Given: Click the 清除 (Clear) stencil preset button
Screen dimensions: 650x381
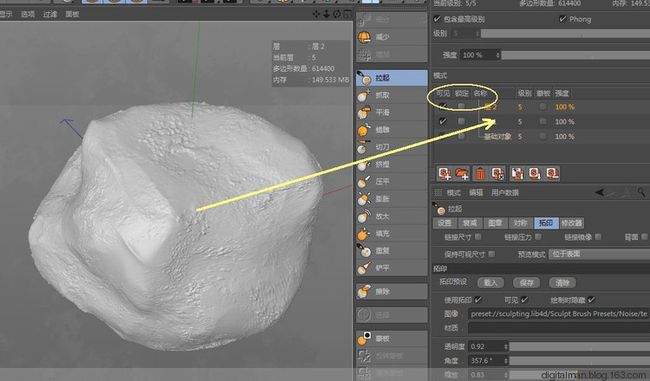Looking at the screenshot, I should click(x=562, y=283).
